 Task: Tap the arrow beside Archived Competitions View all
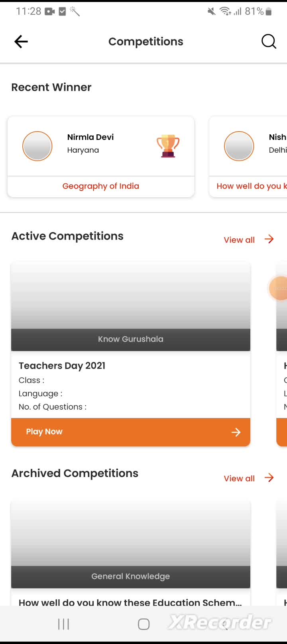point(269,478)
